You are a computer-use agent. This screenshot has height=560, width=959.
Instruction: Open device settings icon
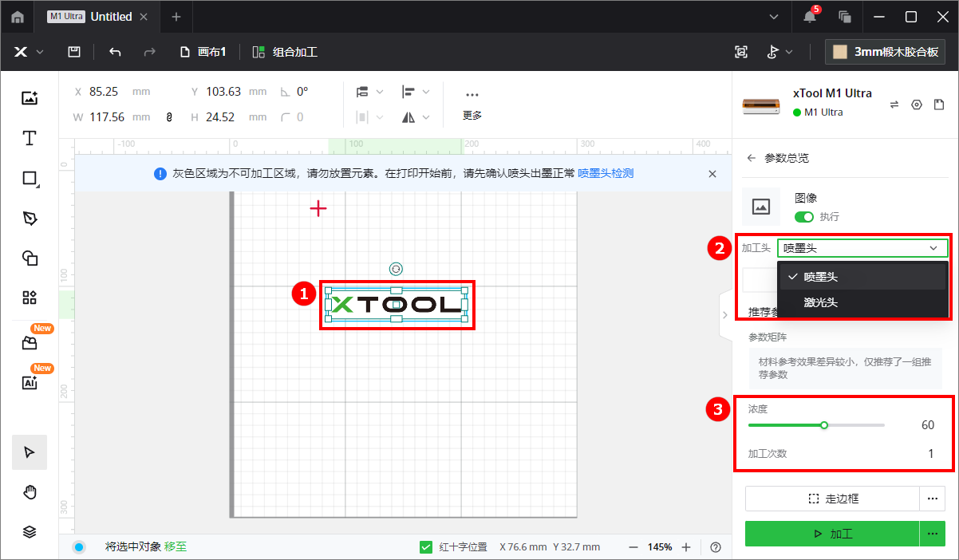pos(917,105)
